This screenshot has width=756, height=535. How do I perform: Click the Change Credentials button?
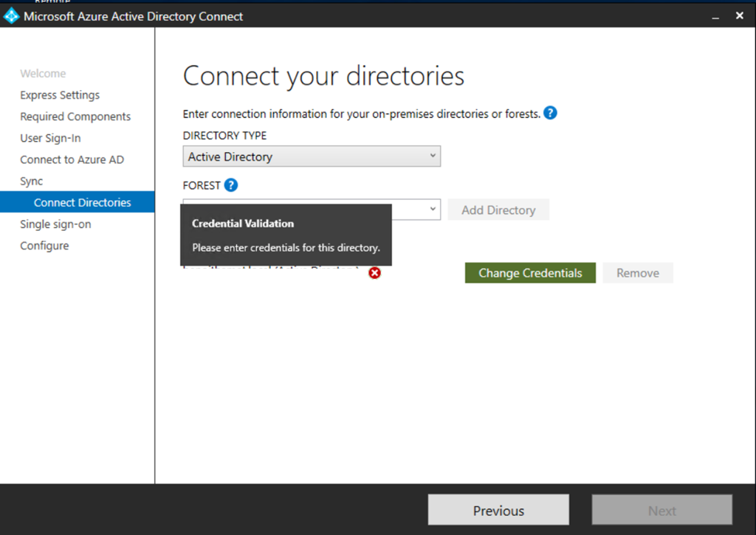(x=530, y=273)
